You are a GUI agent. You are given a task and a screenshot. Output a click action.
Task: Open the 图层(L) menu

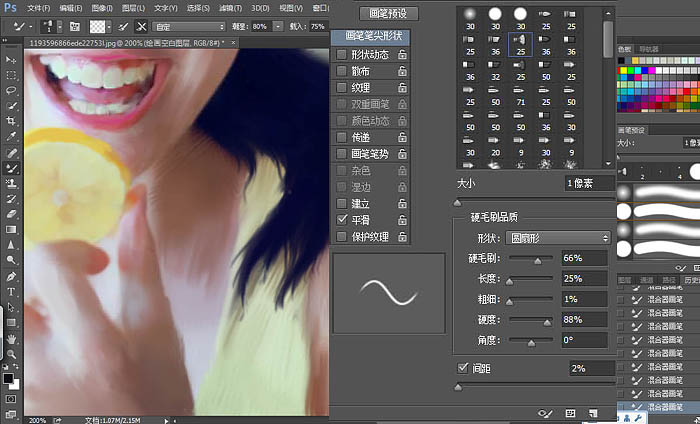(x=133, y=8)
